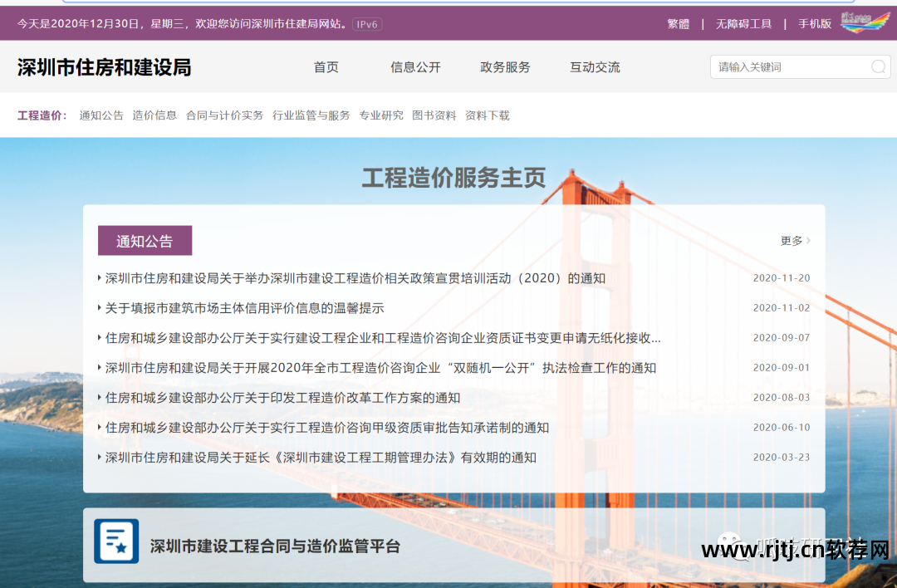Open notice about 造价相关政策宣贯培训活动（2020）
Image resolution: width=897 pixels, height=588 pixels.
click(355, 278)
